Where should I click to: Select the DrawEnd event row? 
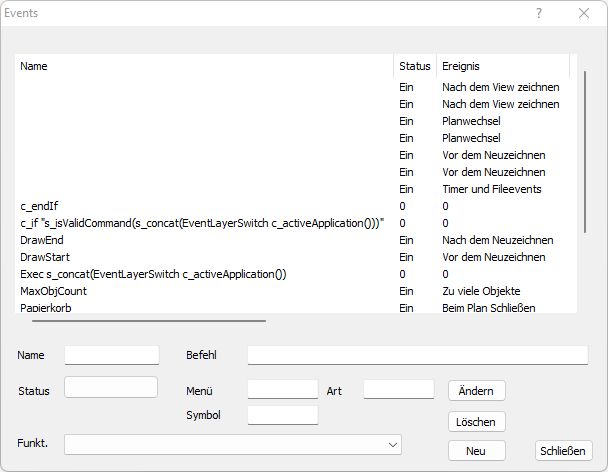[x=42, y=240]
